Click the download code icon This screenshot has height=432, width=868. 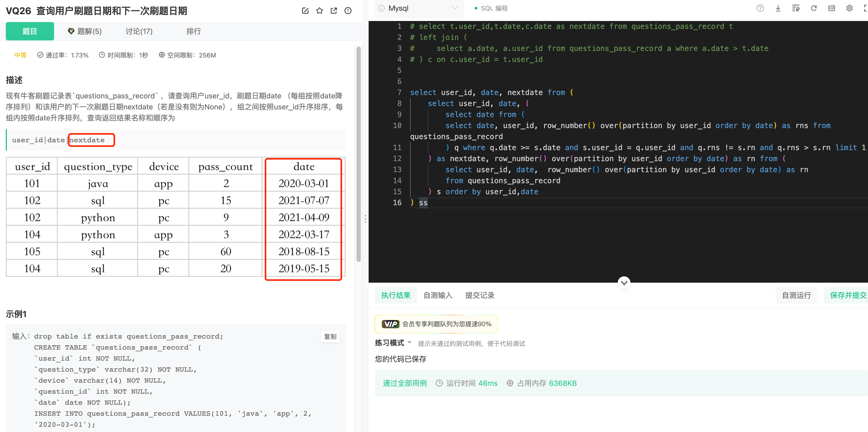click(x=778, y=8)
